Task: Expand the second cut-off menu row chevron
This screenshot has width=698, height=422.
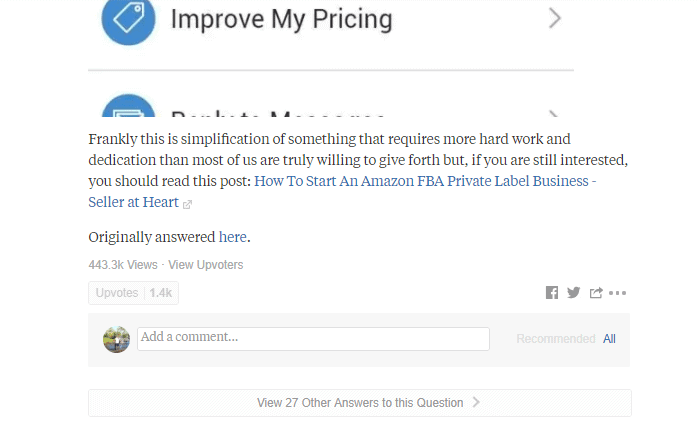Action: [x=553, y=114]
